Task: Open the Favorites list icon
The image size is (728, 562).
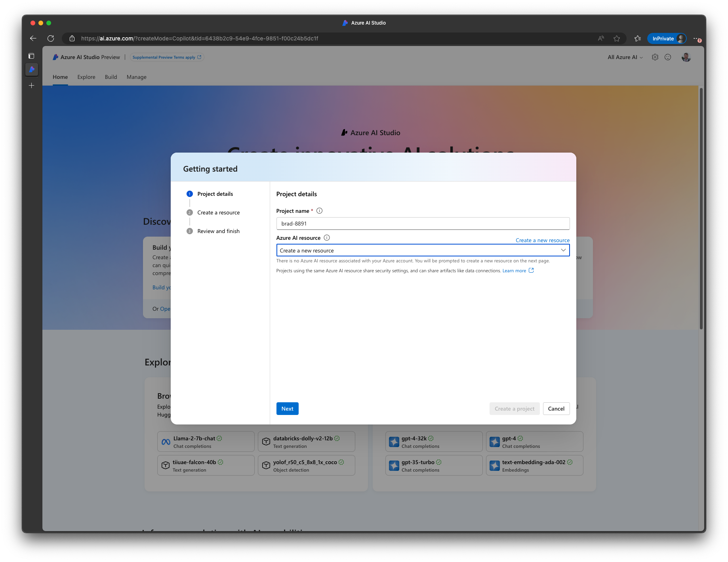Action: point(638,38)
